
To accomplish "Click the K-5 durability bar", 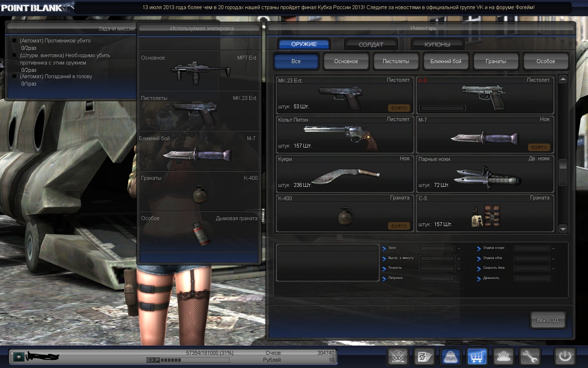I will coord(442,108).
